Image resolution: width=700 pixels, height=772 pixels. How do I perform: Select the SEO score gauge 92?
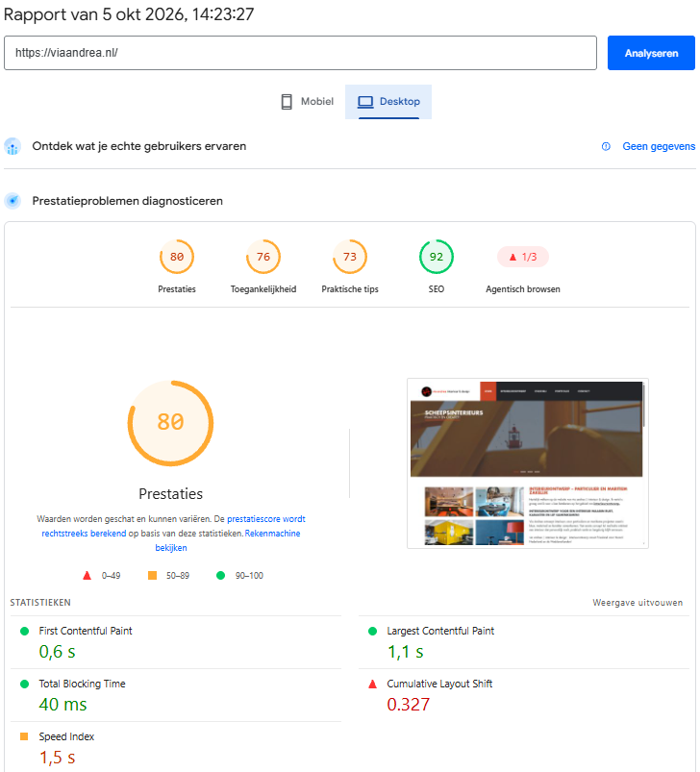(437, 257)
